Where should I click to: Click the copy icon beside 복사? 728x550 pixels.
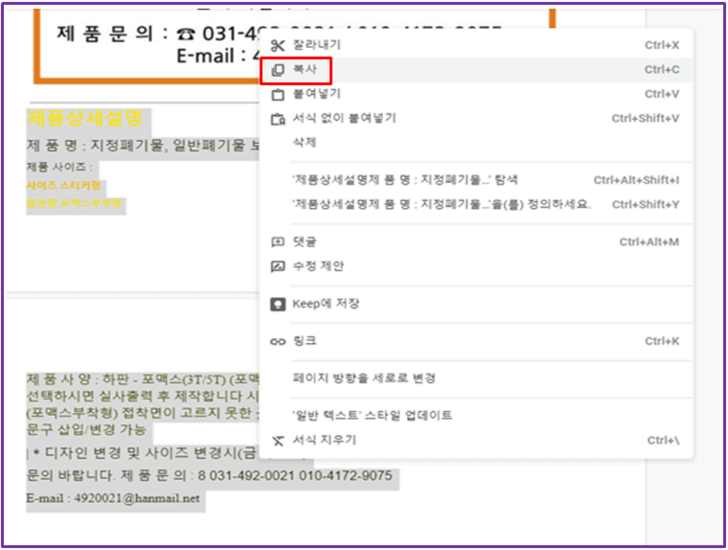(278, 70)
